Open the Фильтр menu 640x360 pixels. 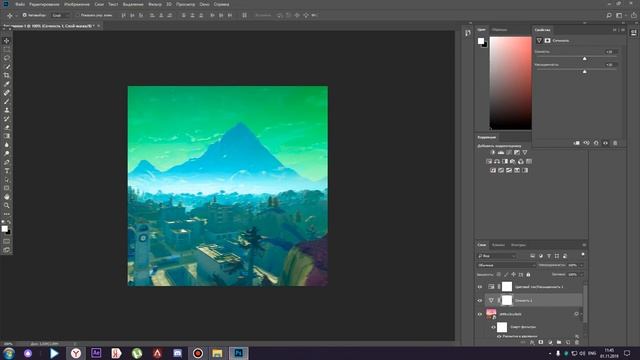155,4
